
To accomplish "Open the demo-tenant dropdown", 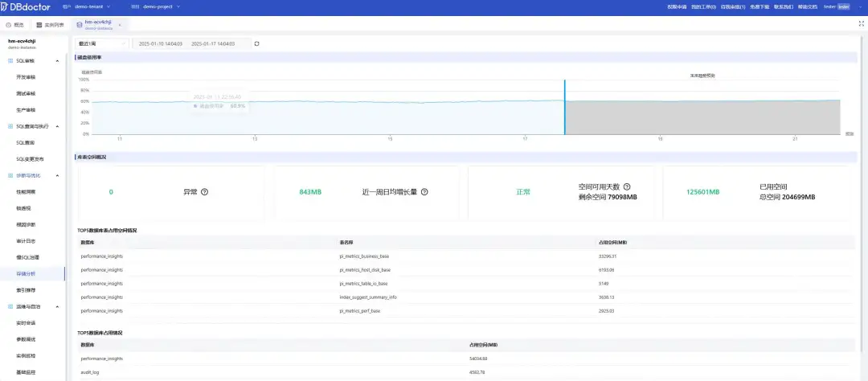I will (x=92, y=6).
